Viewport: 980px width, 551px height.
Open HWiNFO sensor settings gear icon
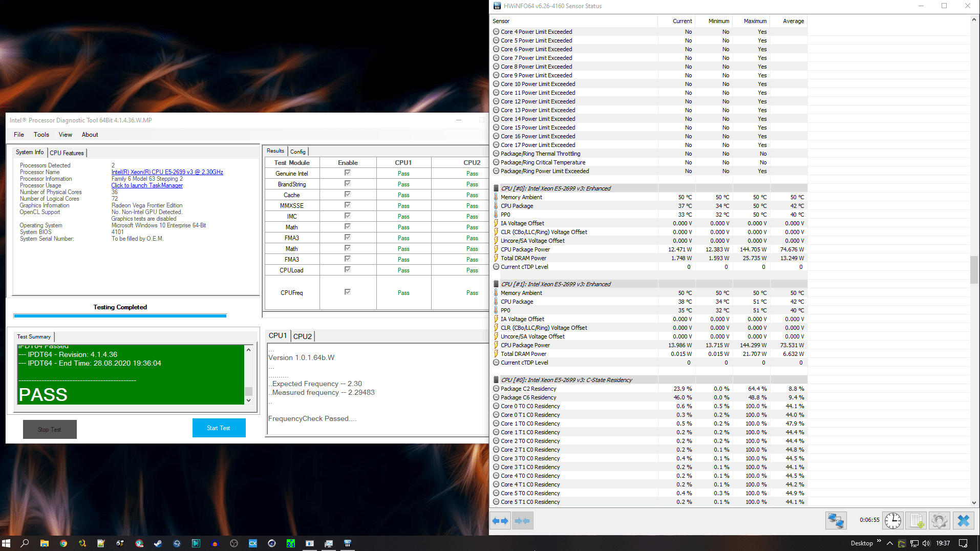[940, 521]
